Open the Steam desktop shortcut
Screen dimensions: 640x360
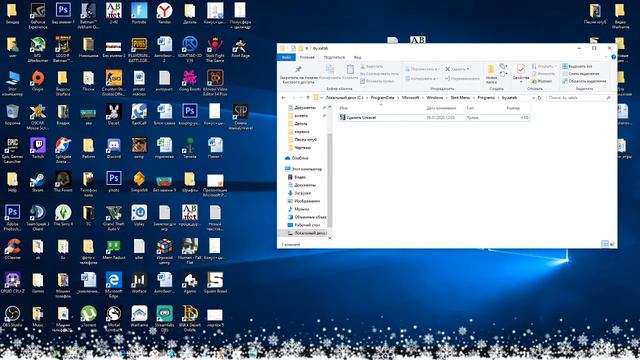[38, 182]
